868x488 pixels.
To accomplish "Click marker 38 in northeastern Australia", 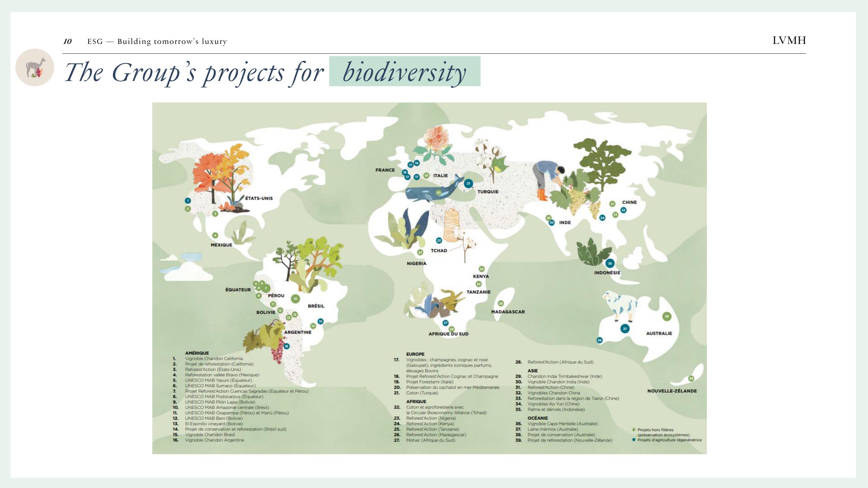I will coord(667,316).
